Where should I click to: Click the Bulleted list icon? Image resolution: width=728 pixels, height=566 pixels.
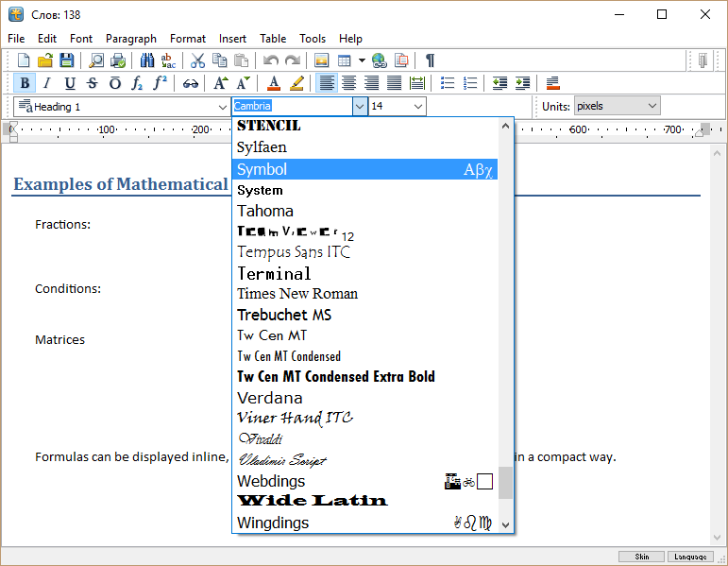(x=448, y=83)
